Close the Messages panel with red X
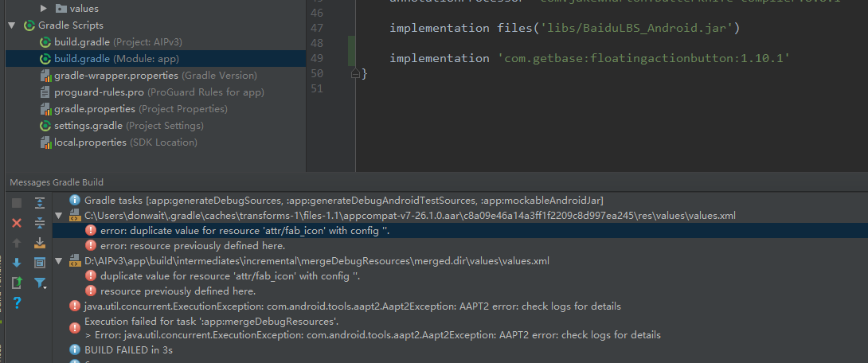Screen dimensions: 868x363 pyautogui.click(x=17, y=223)
